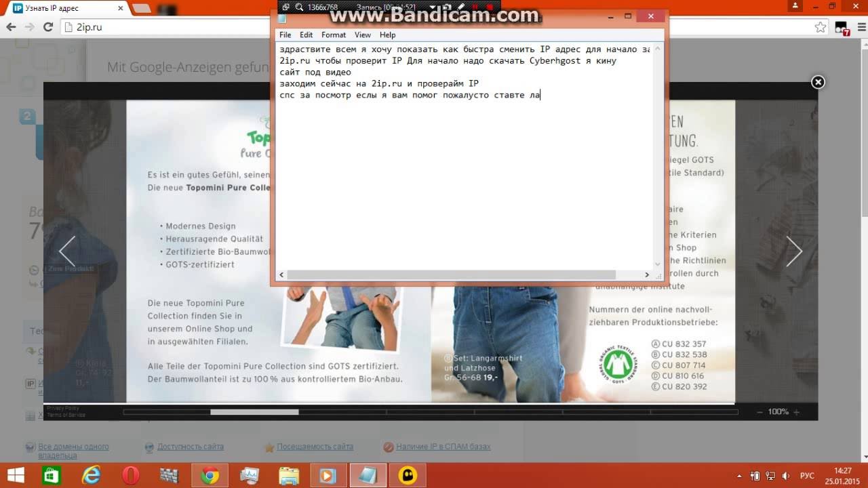
Task: Close the ad lightbox with X button
Action: tap(818, 82)
